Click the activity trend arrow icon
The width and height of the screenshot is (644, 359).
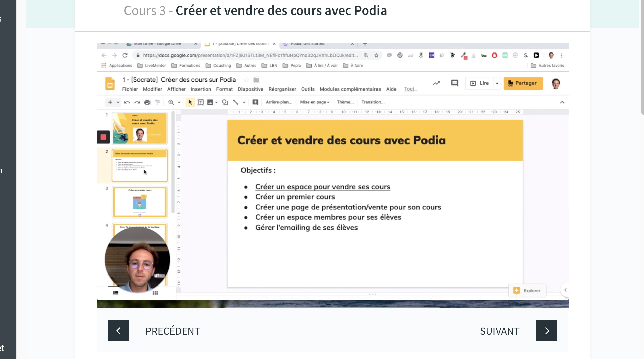(x=436, y=83)
